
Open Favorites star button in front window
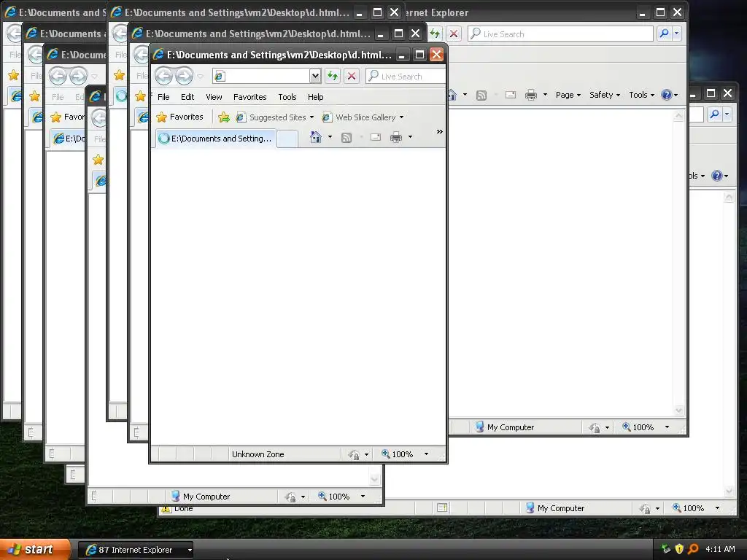point(179,117)
